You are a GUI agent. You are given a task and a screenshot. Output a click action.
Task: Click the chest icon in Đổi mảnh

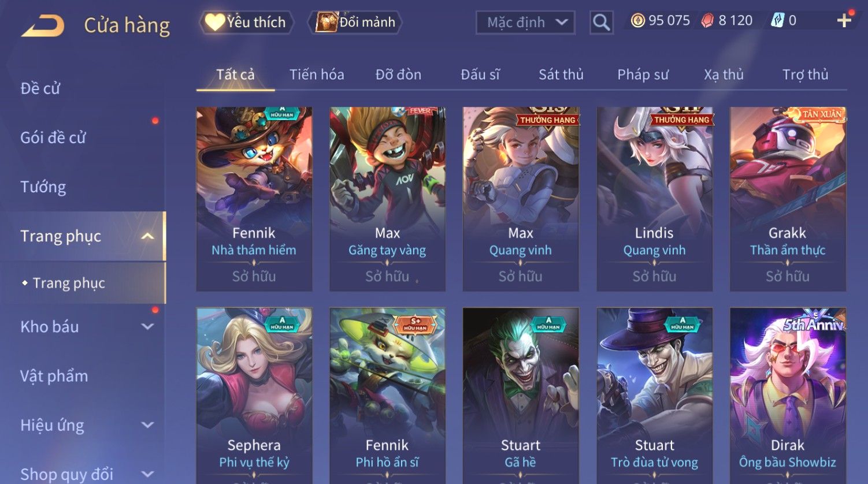[x=327, y=22]
